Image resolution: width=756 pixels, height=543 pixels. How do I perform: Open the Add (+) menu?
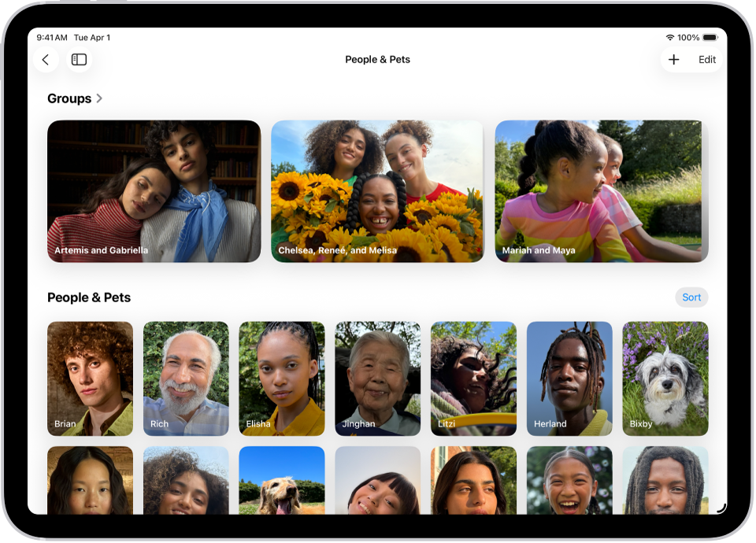[674, 59]
